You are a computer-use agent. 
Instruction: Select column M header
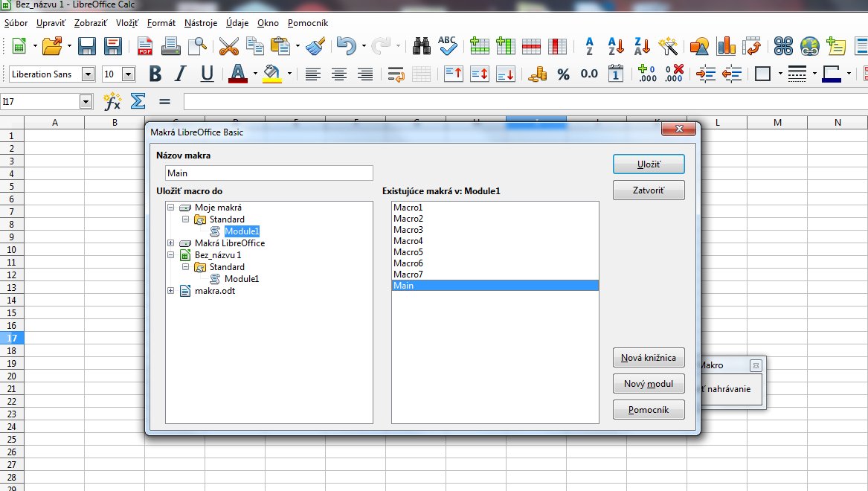777,122
